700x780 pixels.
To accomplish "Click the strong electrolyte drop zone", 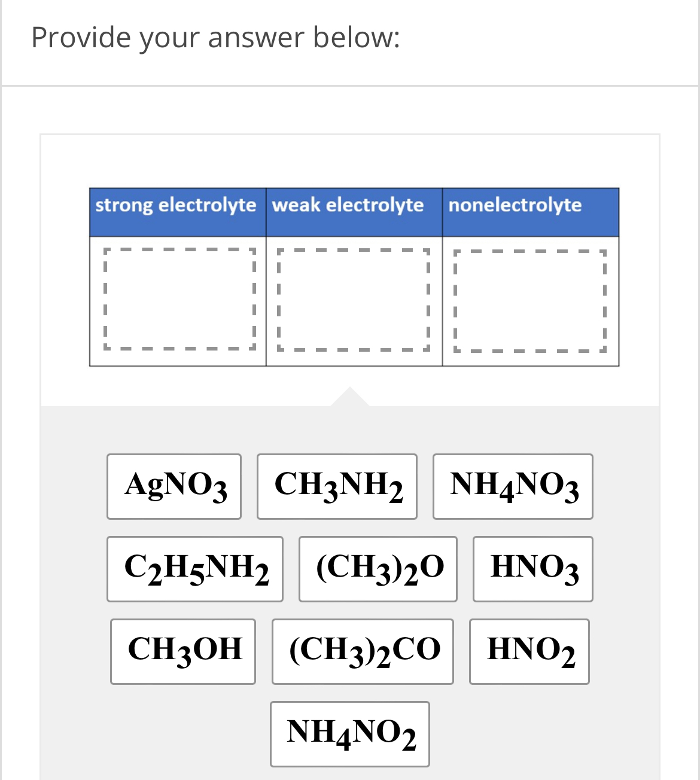I will pyautogui.click(x=179, y=299).
